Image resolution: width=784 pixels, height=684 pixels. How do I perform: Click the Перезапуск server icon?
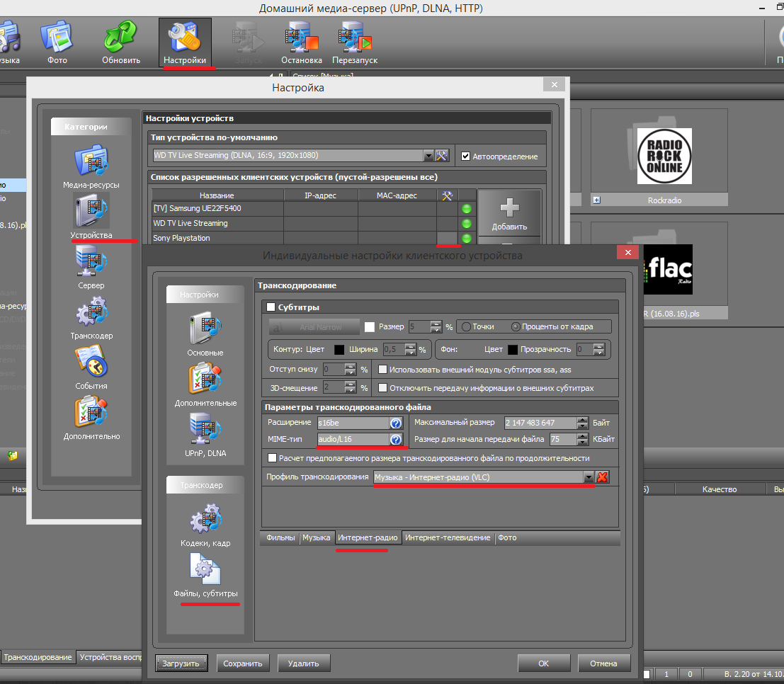click(355, 42)
